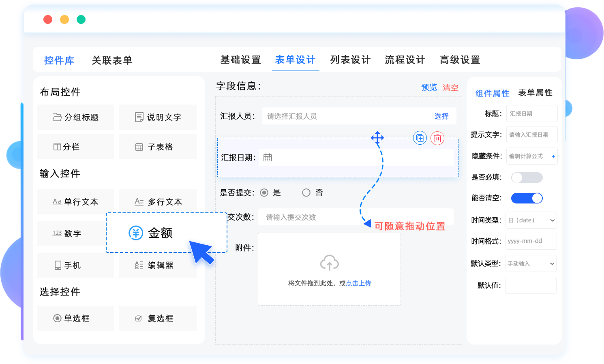The width and height of the screenshot is (604, 364).
Task: Select 是 for 是否提交
Action: tap(264, 193)
